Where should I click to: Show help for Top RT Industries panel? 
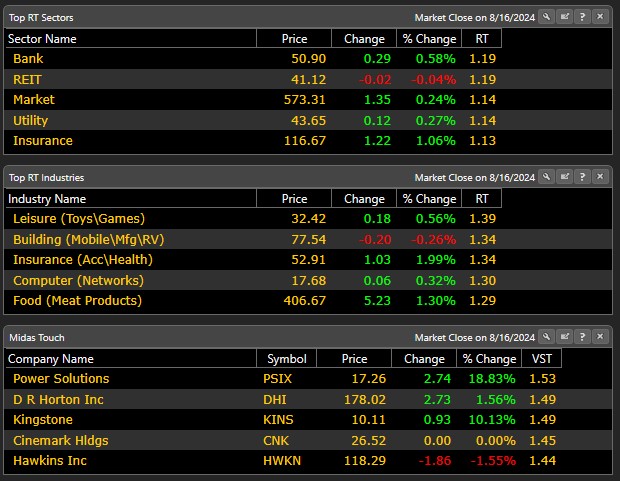pyautogui.click(x=582, y=177)
